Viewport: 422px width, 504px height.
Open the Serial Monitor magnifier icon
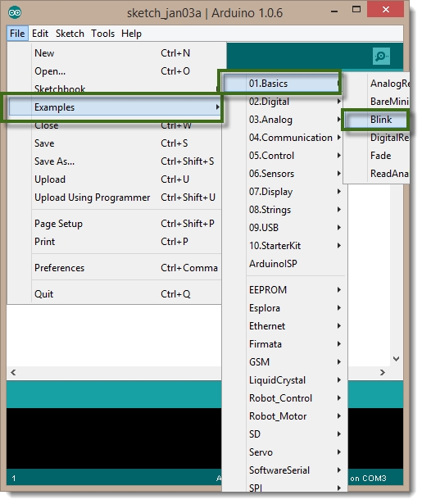pyautogui.click(x=381, y=57)
